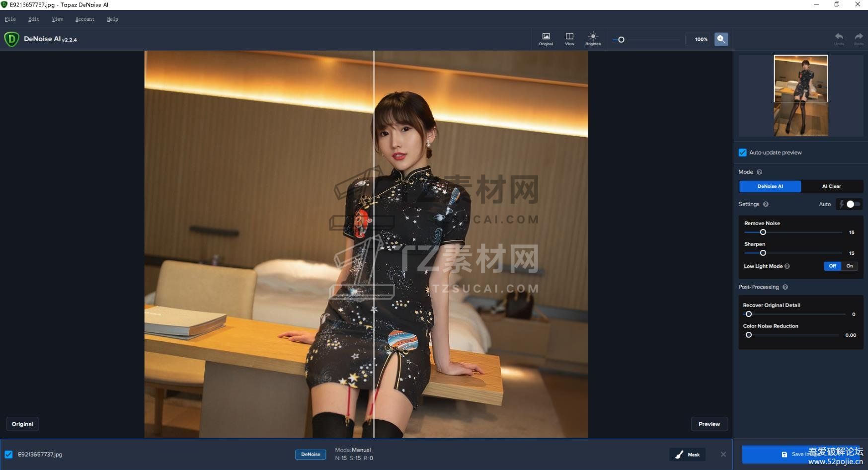Click the DeNoise AI shield logo
The image size is (868, 470).
coord(11,39)
